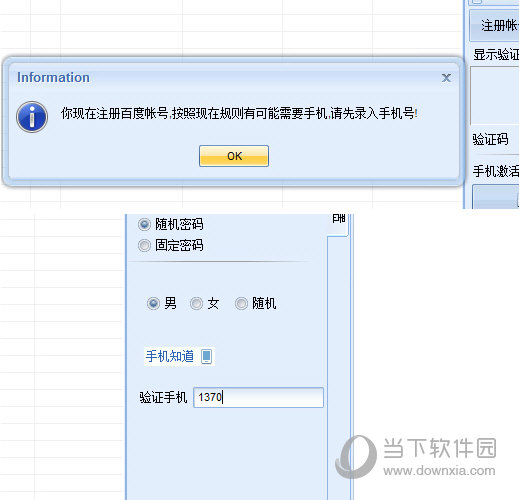This screenshot has height=500, width=520.
Task: Choose 男 gender option
Action: (153, 304)
